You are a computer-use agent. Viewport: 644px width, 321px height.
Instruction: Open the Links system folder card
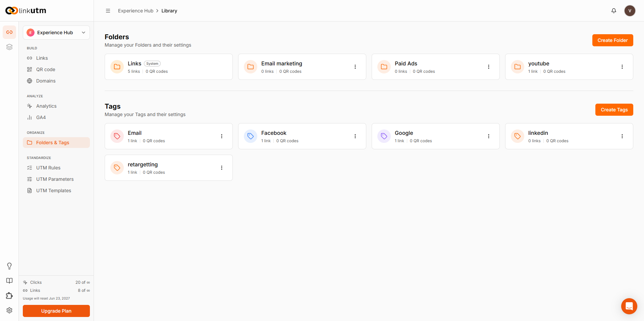click(x=169, y=67)
